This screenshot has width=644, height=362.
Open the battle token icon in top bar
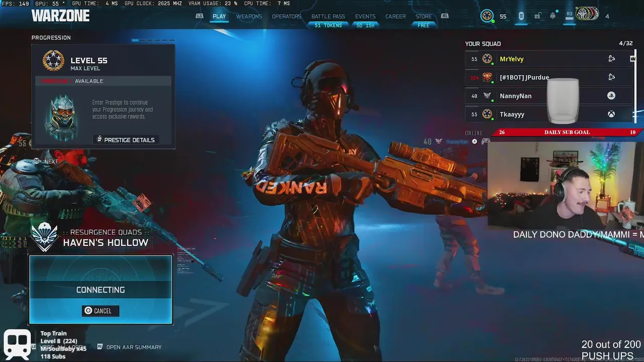click(x=521, y=16)
